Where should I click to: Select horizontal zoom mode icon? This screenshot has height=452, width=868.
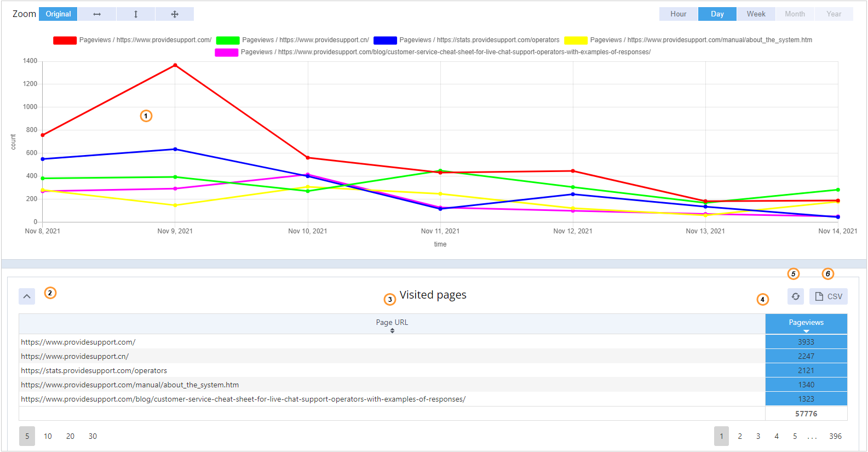point(97,14)
